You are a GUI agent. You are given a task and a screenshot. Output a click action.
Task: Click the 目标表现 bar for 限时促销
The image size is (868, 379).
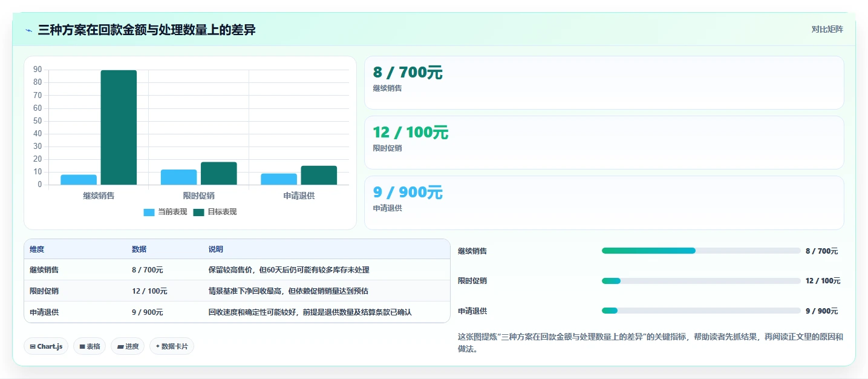[219, 173]
